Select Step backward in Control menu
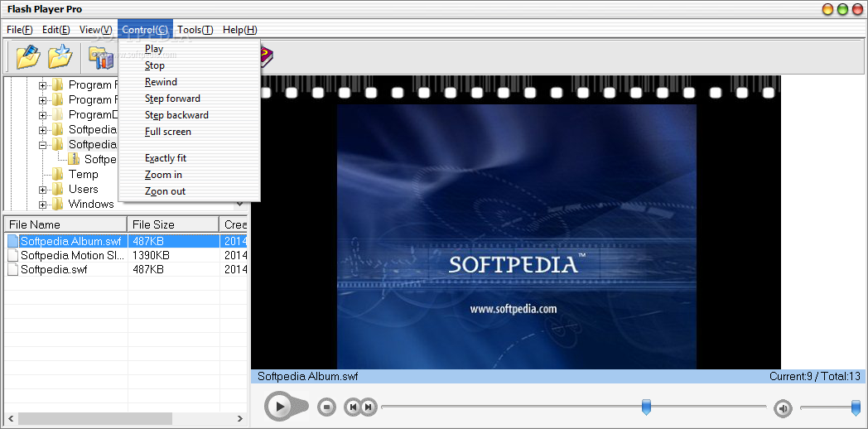Image resolution: width=868 pixels, height=429 pixels. pos(190,115)
